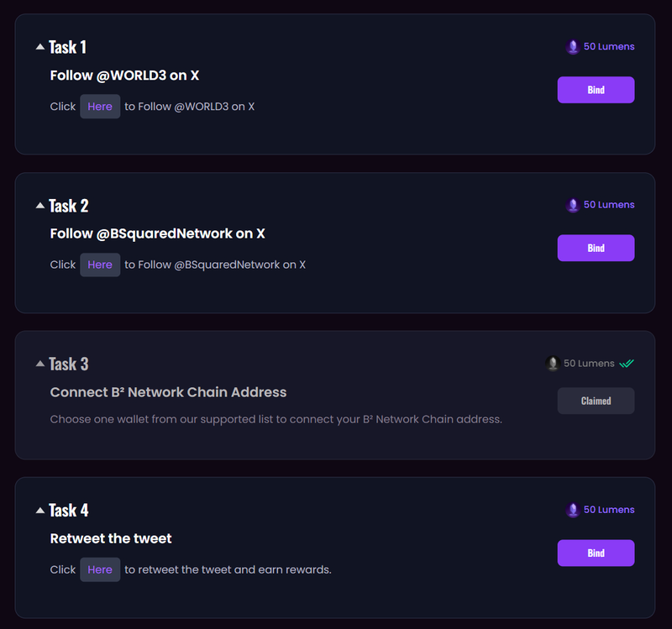Click the Lumens gem icon in Task 4
The height and width of the screenshot is (629, 672).
[573, 510]
